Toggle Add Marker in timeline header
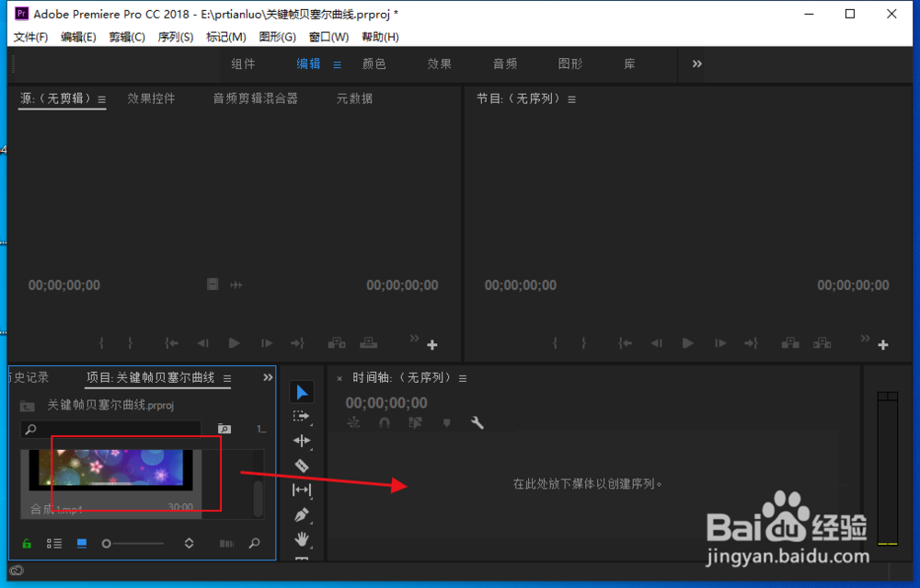Screen dimensions: 920x588 click(446, 422)
